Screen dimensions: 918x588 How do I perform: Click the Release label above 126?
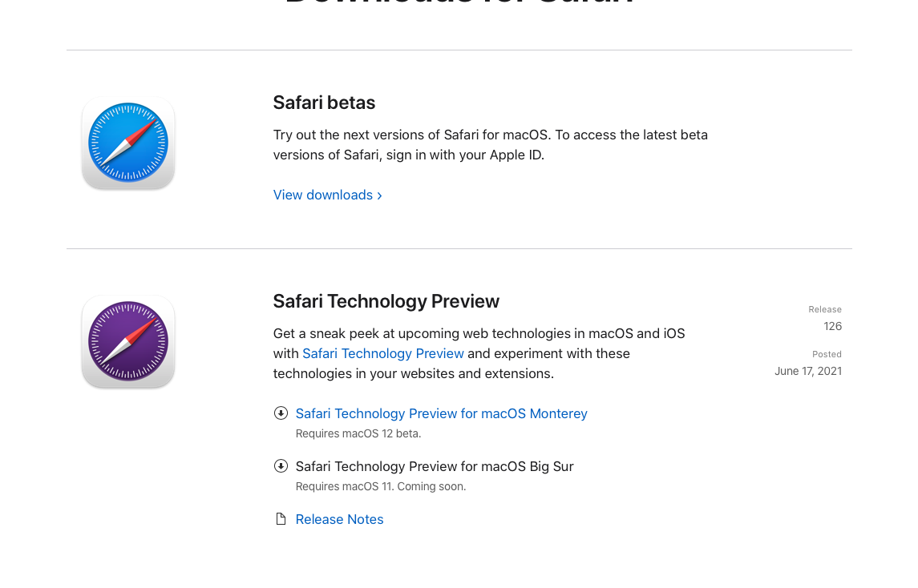click(x=825, y=309)
